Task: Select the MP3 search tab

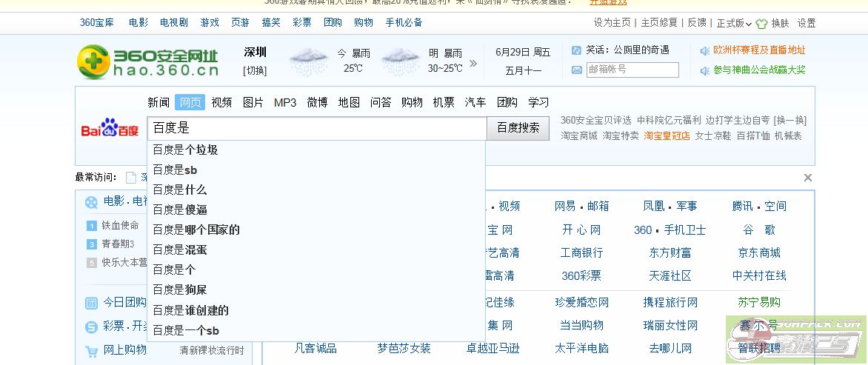Action: point(285,102)
